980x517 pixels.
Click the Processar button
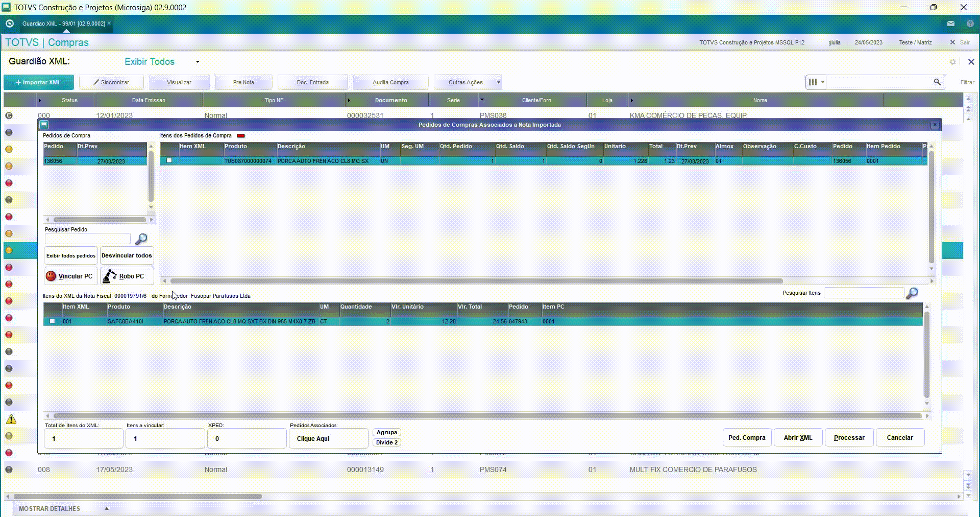[849, 438]
